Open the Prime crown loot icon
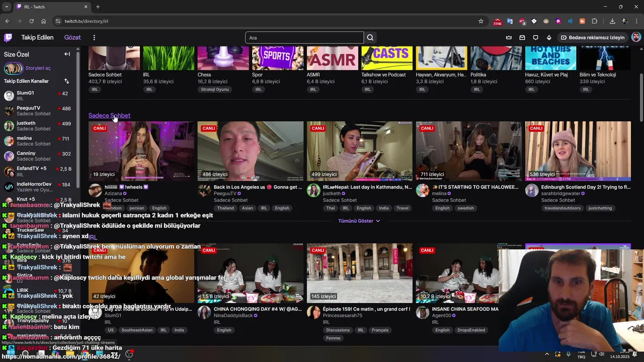644x362 pixels. 509,38
